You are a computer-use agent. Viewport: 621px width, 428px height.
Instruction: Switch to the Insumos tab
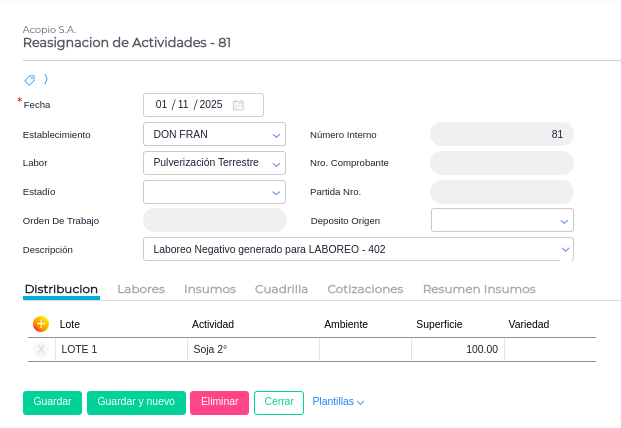[x=210, y=289]
